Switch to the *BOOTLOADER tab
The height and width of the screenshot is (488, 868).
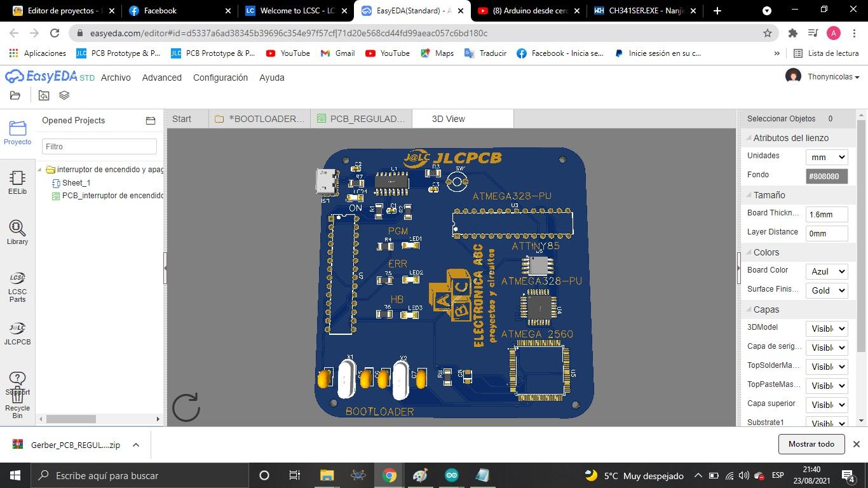[x=259, y=119]
